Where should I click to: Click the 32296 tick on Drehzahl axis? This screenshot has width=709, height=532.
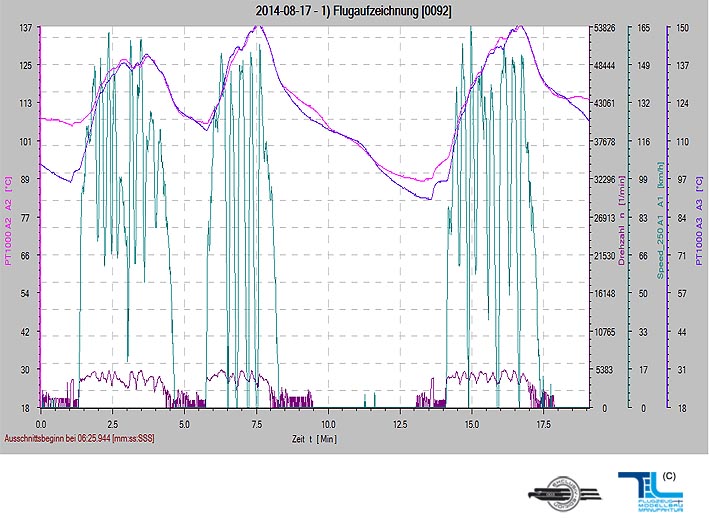pos(603,180)
